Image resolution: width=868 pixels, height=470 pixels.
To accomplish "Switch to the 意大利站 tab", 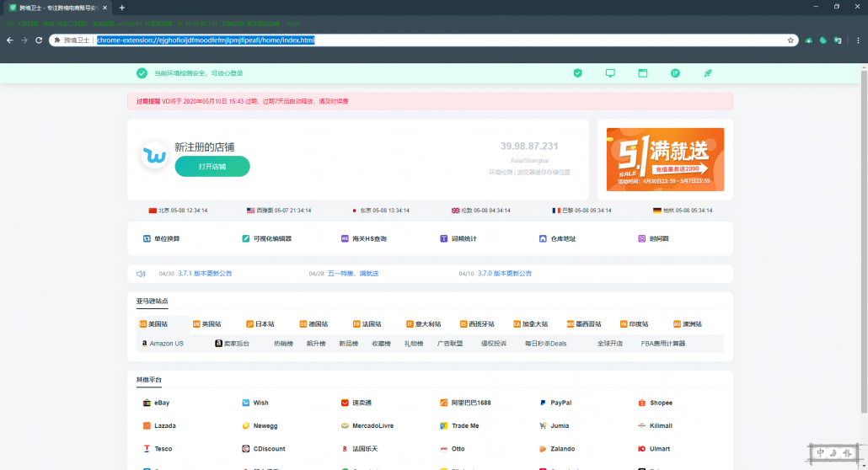I will [424, 323].
